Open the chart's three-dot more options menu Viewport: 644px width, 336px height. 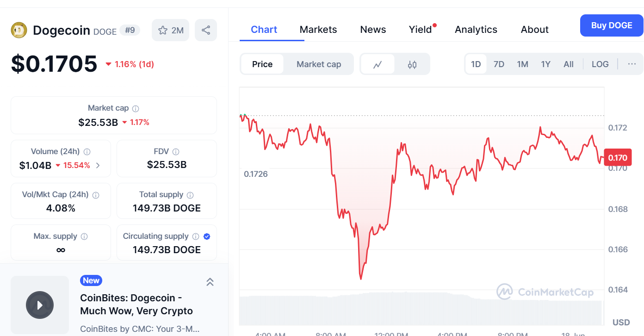coord(632,64)
